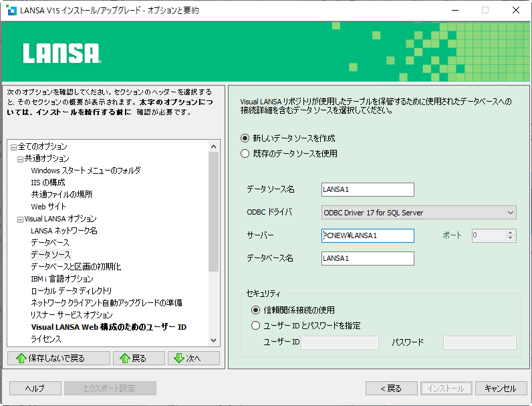Click the 次へ button with down arrow
The image size is (532, 406).
coord(194,358)
